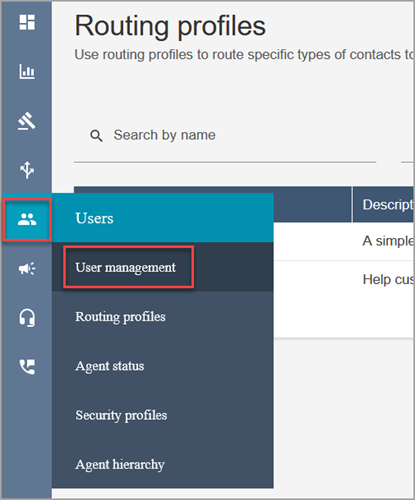Click the Routing profiles page heading
The width and height of the screenshot is (415, 500).
[x=170, y=26]
